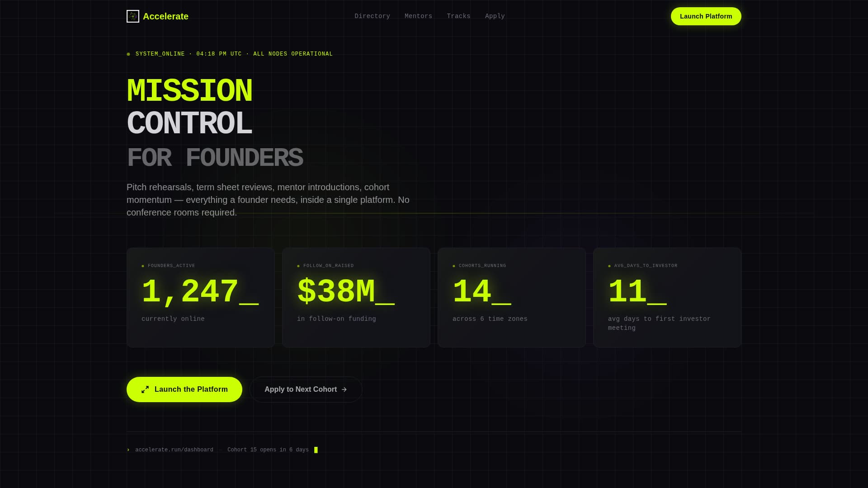Click the terminal prompt chevron in the footer

pyautogui.click(x=128, y=450)
